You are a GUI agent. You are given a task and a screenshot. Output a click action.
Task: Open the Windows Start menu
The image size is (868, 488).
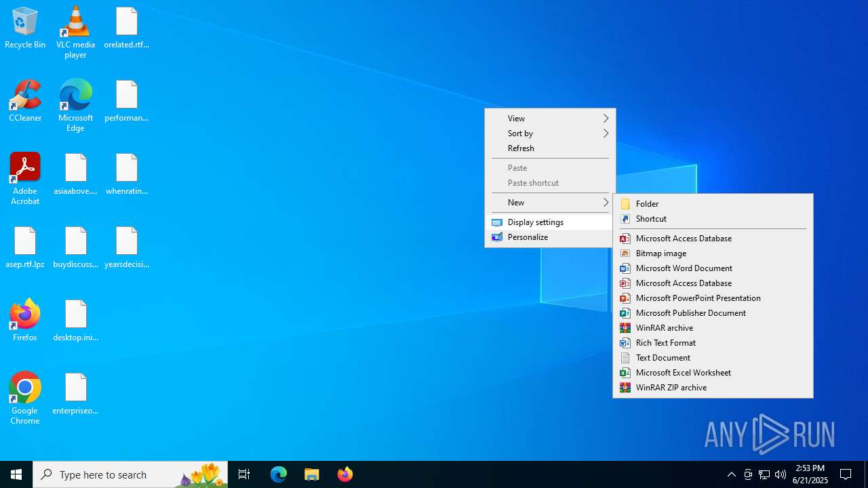click(x=16, y=474)
